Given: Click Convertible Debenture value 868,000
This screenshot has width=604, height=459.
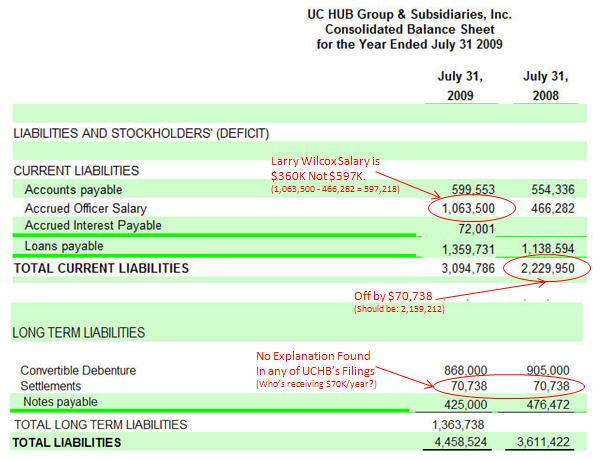Looking at the screenshot, I should (465, 370).
